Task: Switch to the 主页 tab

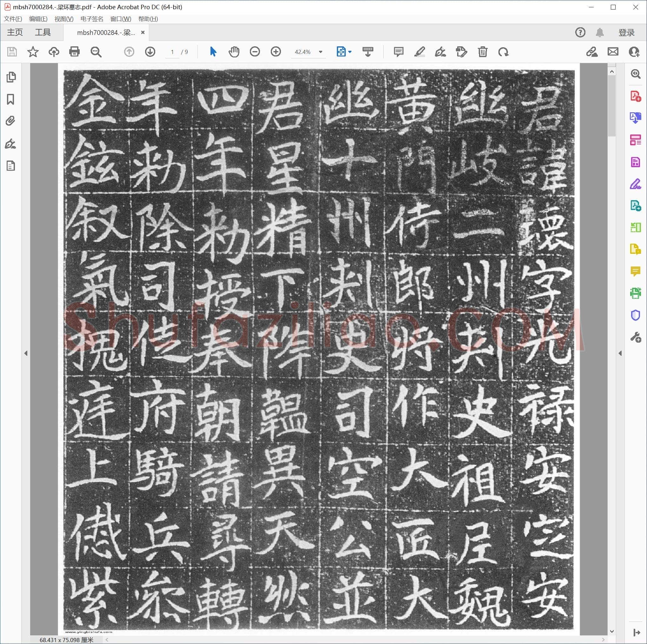Action: click(15, 32)
